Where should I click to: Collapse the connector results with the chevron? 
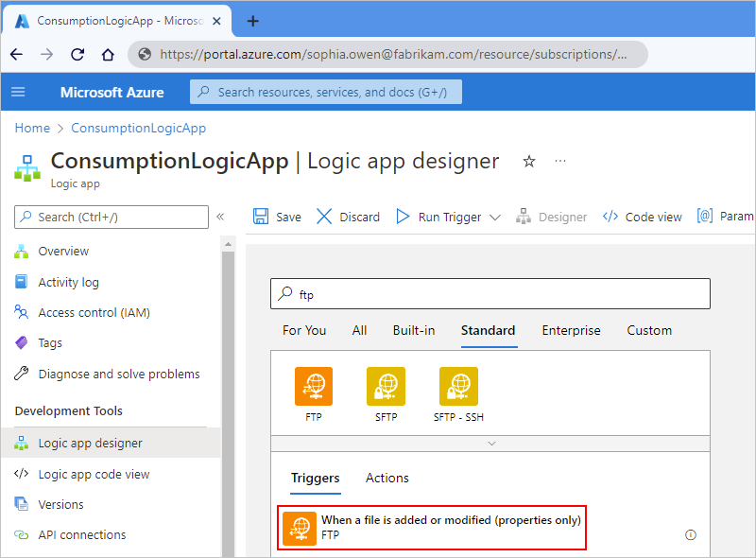(491, 443)
